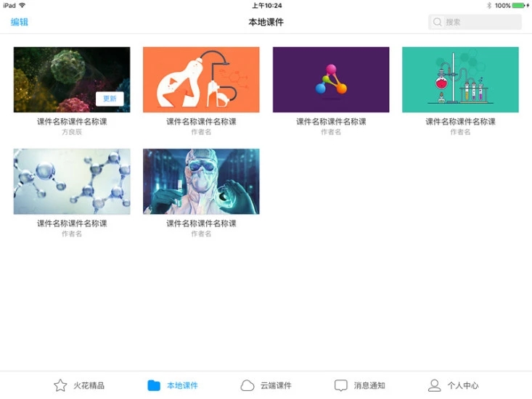532x399 pixels.
Task: Open the 消息通知 tab label
Action: 369,386
